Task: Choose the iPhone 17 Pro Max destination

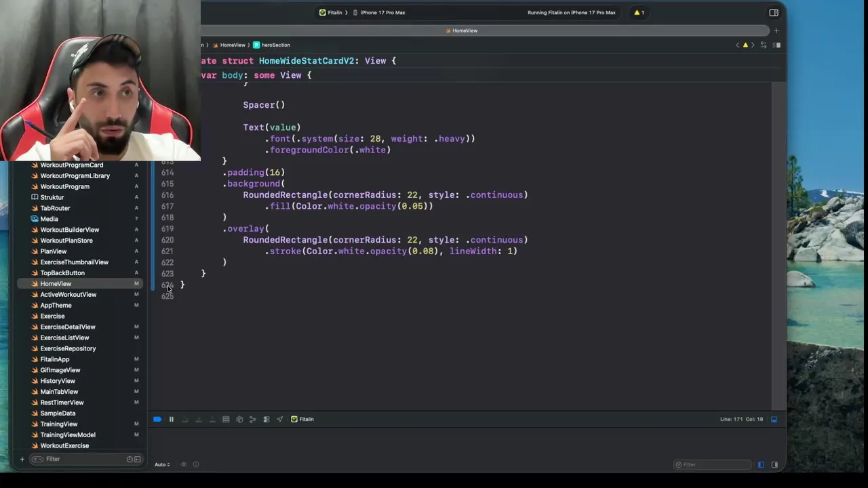Action: [380, 12]
